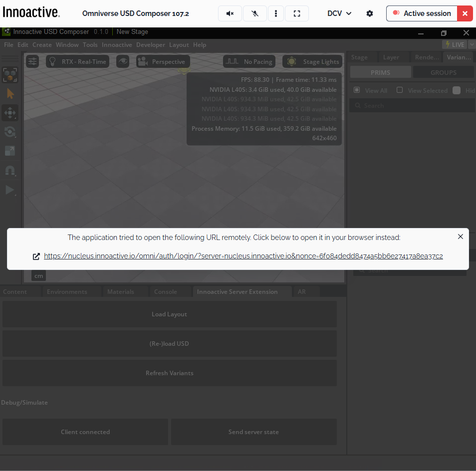Open the nucleus.innoactive.io login link
Screen dimensions: 476x471
click(243, 256)
